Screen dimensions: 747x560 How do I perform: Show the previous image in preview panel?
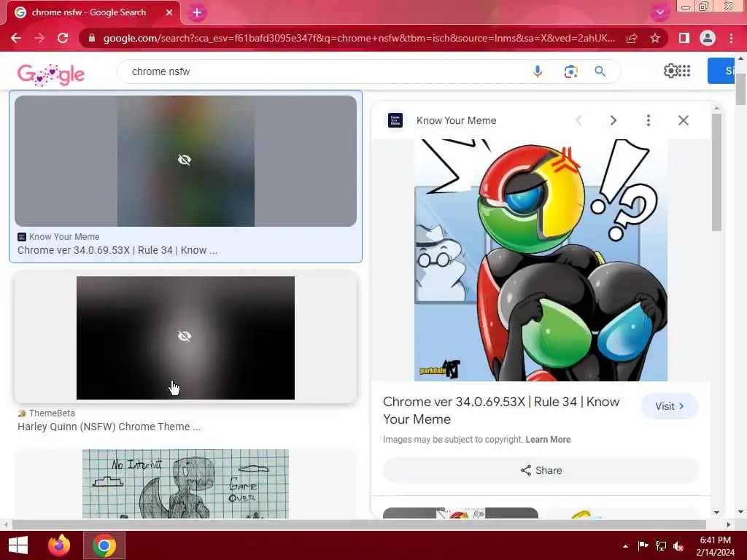pos(578,120)
